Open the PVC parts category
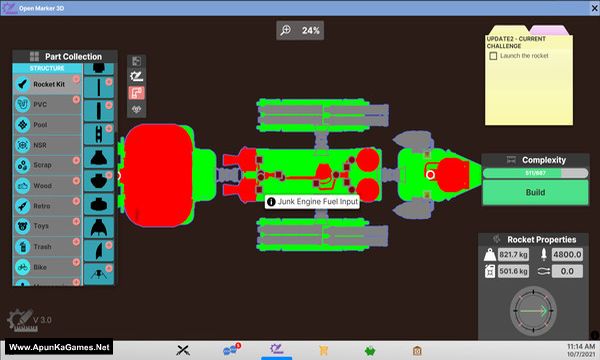600x360 pixels. pos(47,104)
